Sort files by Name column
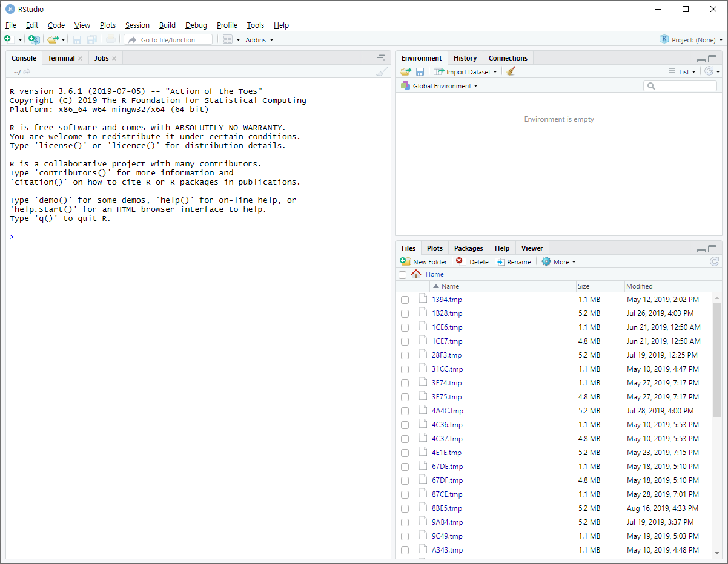 coord(503,286)
